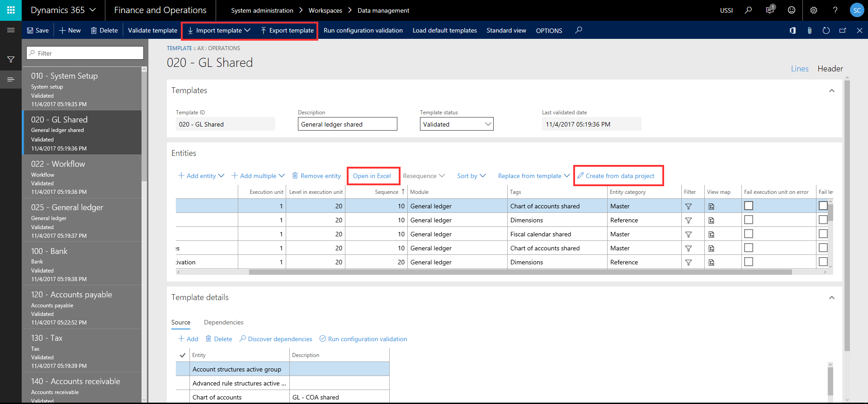Click the list view icon in left rail
The image size is (868, 404).
pos(11,80)
